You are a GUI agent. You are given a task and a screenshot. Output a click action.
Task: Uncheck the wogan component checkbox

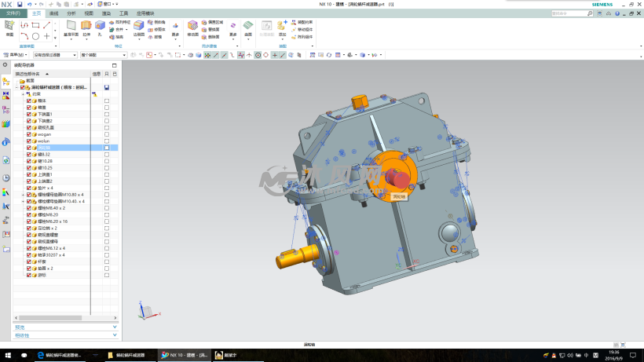tap(29, 134)
